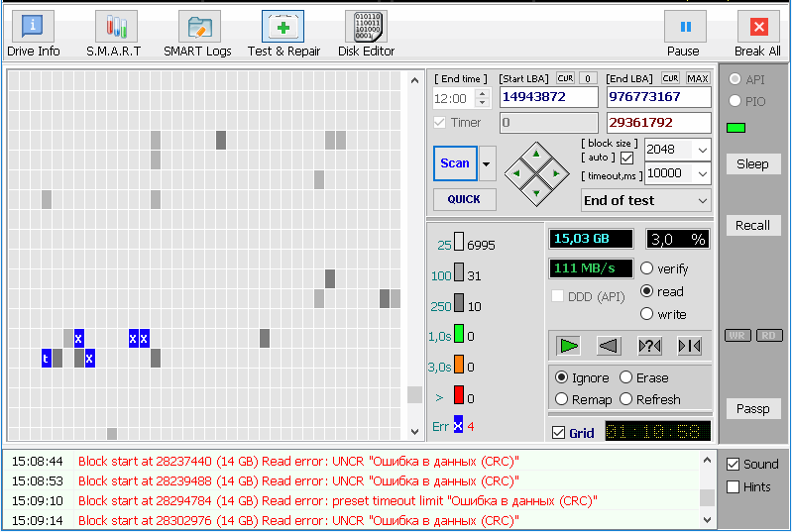Click the QUICK scan button
The height and width of the screenshot is (532, 792).
[464, 199]
